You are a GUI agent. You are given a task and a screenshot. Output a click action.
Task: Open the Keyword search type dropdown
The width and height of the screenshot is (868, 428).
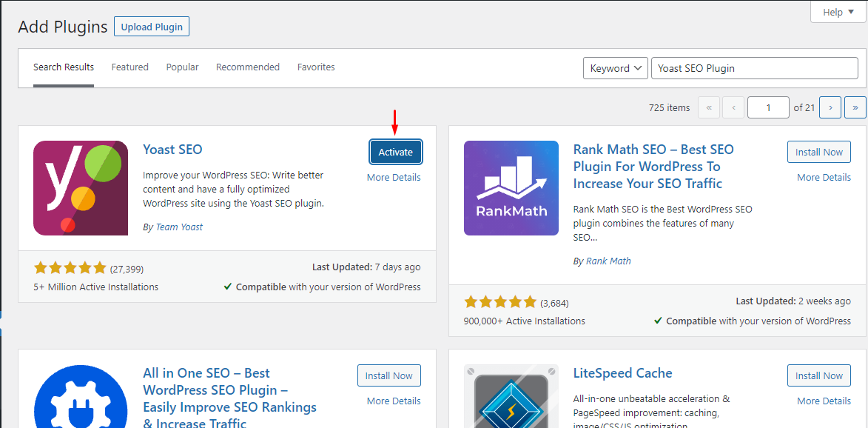pyautogui.click(x=616, y=68)
